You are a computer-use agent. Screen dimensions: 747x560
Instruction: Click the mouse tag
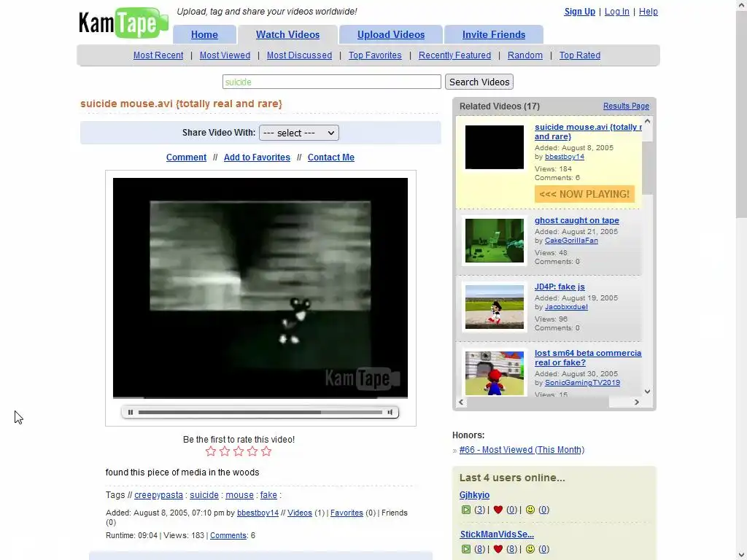[x=239, y=495]
